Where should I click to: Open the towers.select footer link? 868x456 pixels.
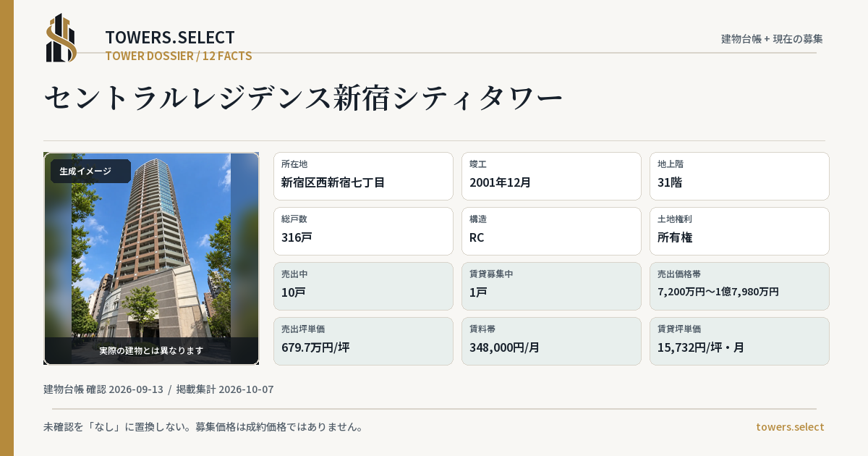tap(790, 427)
